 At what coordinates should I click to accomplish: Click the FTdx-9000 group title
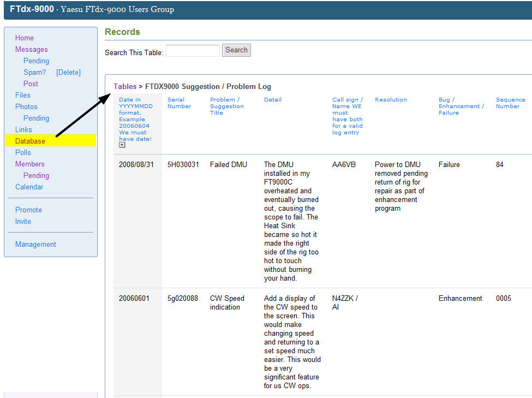point(32,9)
